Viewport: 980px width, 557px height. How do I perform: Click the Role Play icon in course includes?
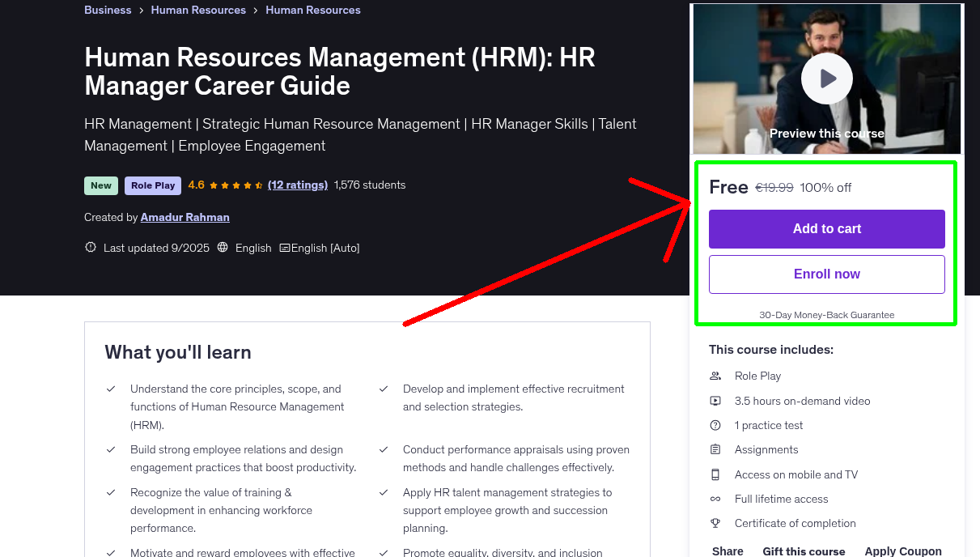point(715,376)
